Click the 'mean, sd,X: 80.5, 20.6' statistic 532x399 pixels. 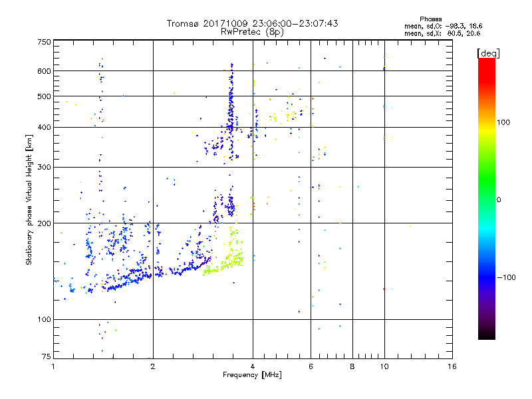pyautogui.click(x=442, y=33)
